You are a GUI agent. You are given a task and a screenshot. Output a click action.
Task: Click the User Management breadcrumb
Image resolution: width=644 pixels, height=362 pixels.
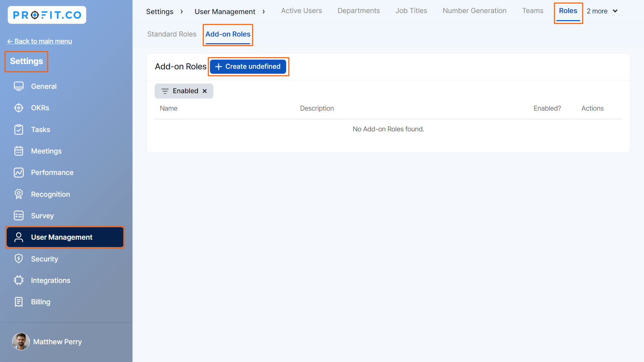coord(225,12)
